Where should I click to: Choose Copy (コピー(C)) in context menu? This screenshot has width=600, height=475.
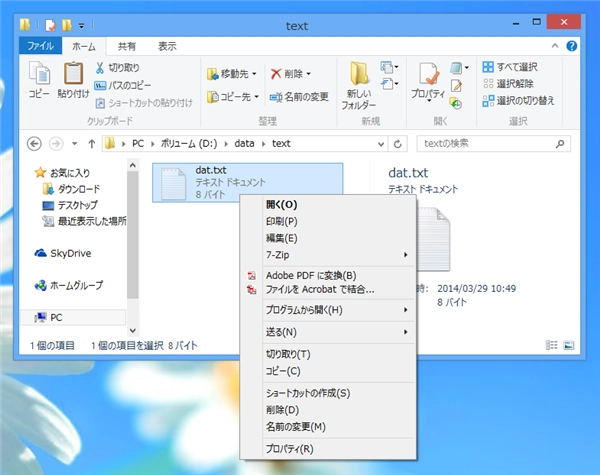(x=330, y=371)
